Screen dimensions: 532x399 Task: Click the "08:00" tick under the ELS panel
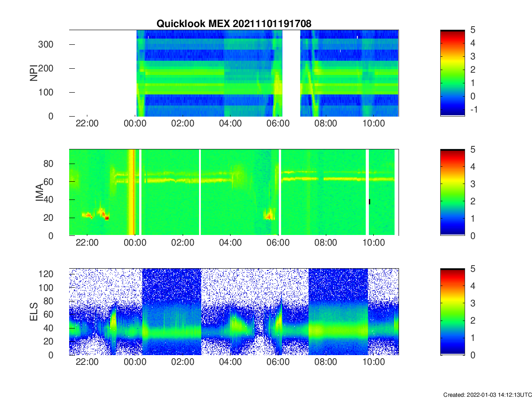click(326, 362)
